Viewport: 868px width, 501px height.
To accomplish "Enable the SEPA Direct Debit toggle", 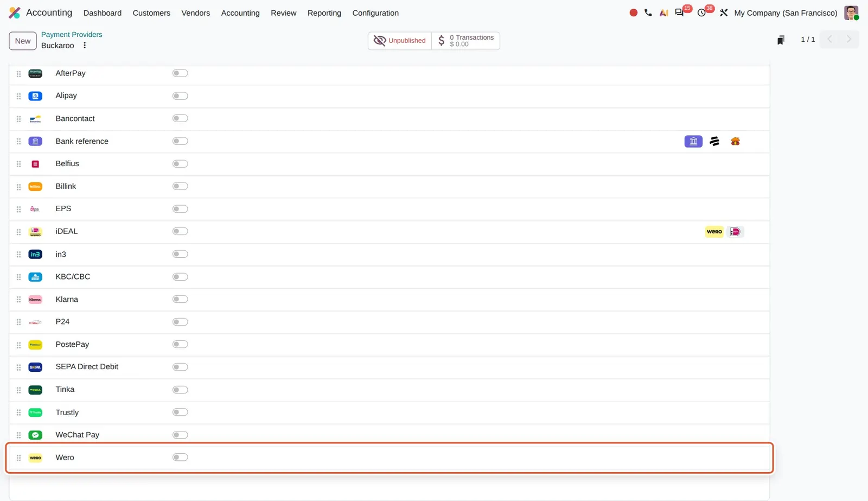I will [180, 367].
